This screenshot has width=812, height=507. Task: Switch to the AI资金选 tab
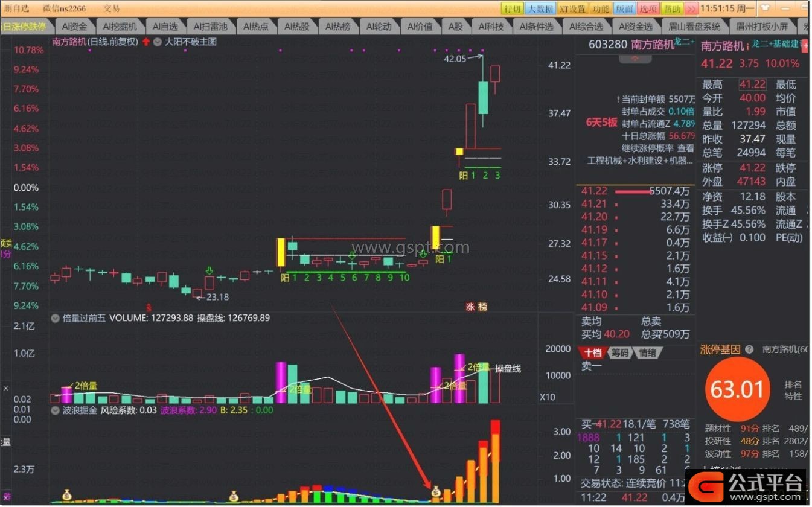tap(635, 27)
